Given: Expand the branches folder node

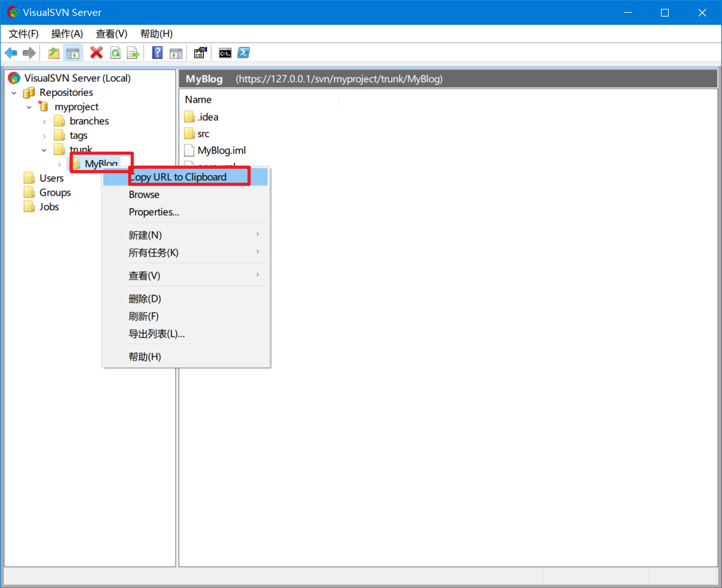Looking at the screenshot, I should click(x=44, y=121).
